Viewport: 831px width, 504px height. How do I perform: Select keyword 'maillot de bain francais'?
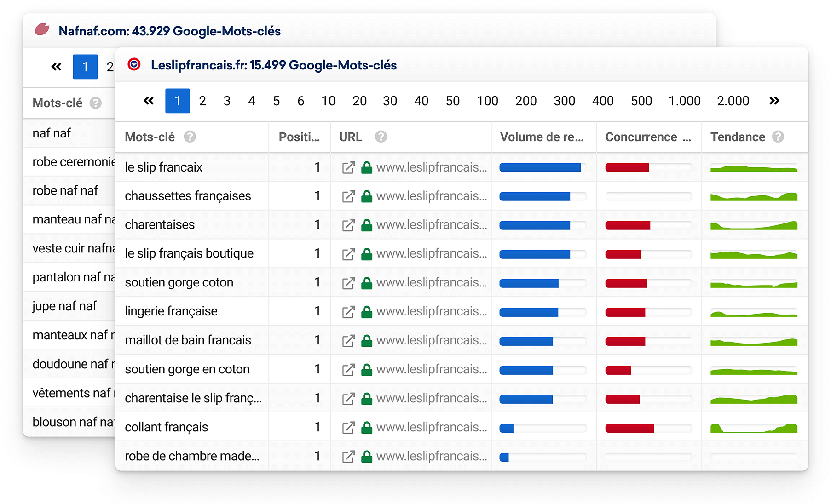click(x=188, y=341)
